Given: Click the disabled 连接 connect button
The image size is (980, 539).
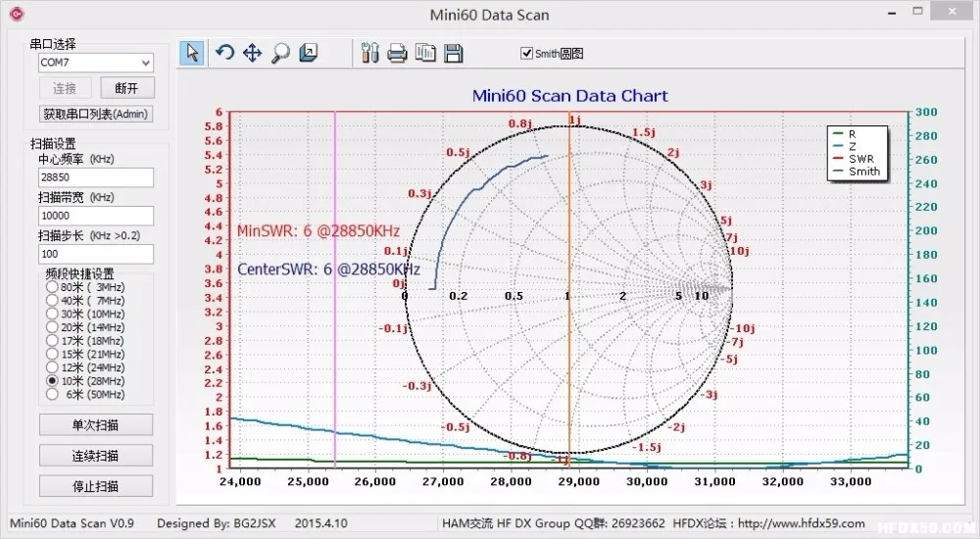Looking at the screenshot, I should point(65,88).
